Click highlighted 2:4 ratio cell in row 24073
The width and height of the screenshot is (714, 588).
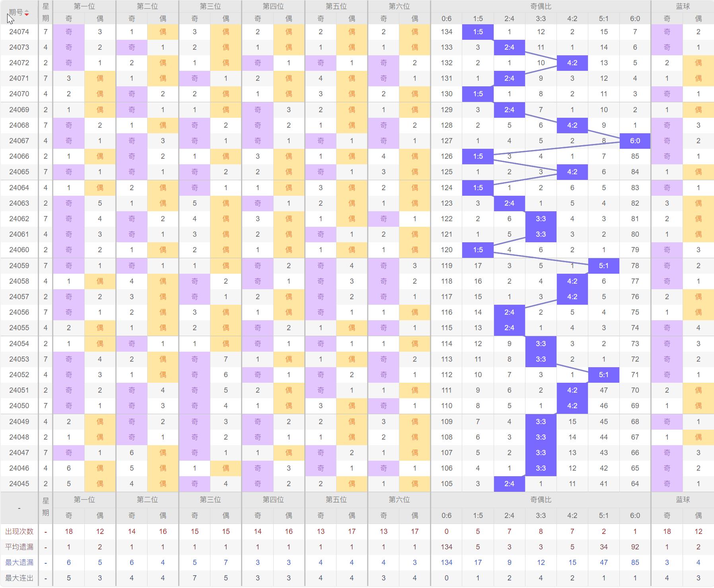coord(509,47)
